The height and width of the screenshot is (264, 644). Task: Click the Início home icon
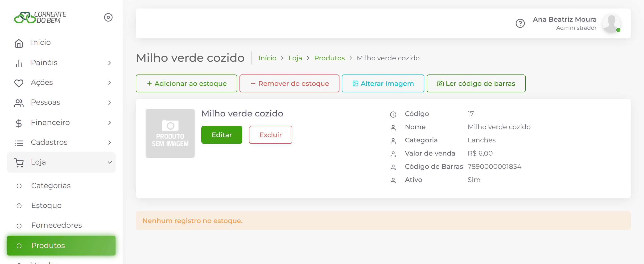click(19, 43)
